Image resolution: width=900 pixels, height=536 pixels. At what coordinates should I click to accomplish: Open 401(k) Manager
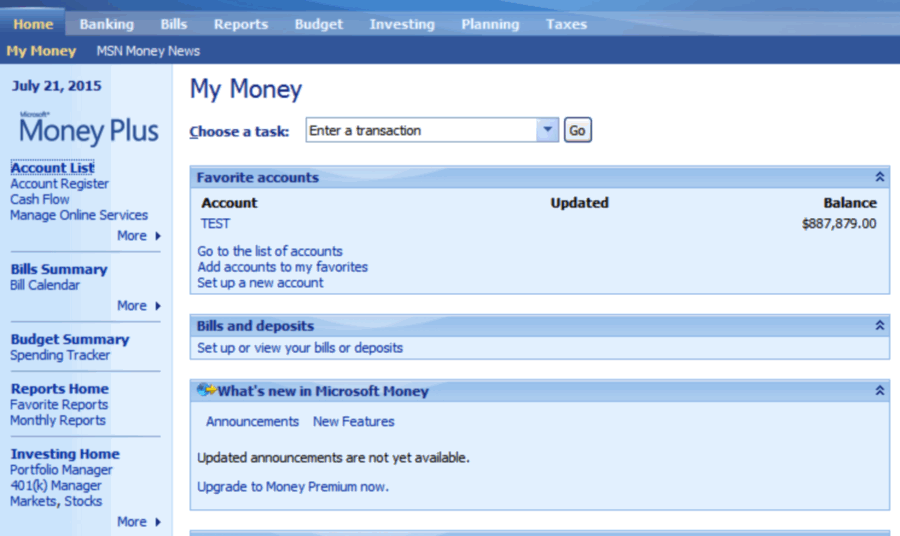(x=56, y=485)
